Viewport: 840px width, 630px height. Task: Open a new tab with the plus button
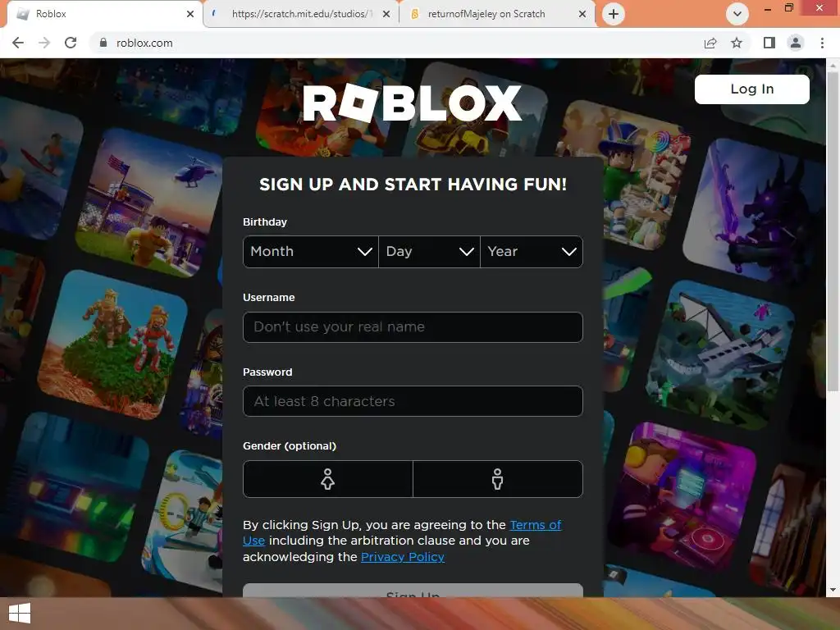coord(614,14)
